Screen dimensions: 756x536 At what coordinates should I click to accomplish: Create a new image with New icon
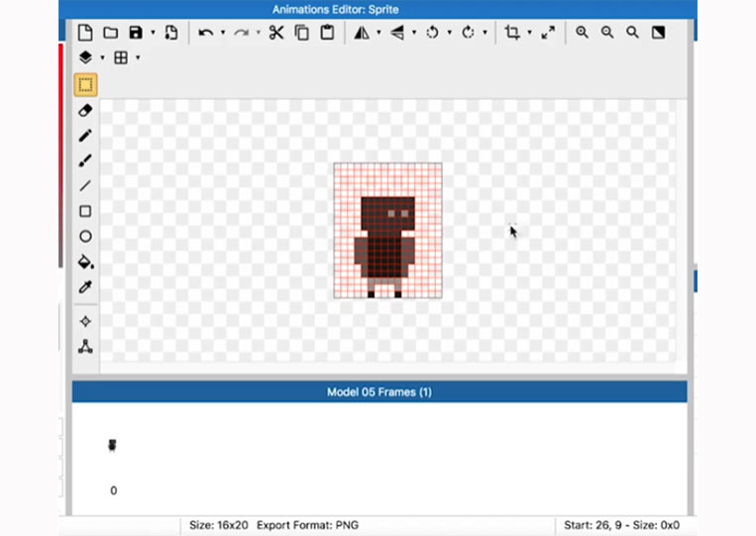click(x=85, y=33)
